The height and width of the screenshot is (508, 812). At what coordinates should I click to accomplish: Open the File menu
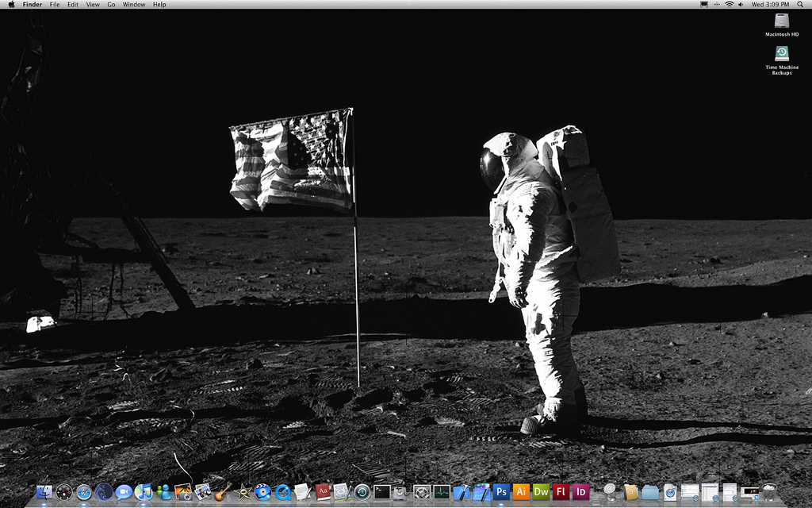pos(55,5)
